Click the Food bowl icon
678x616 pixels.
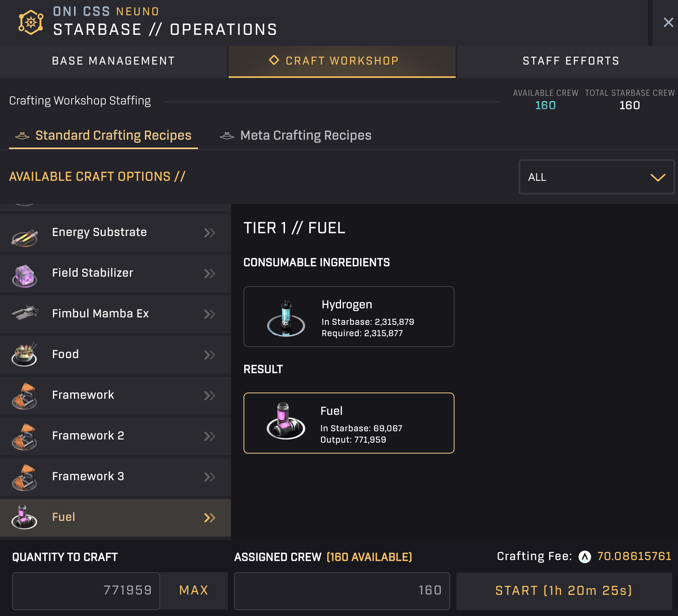24,354
